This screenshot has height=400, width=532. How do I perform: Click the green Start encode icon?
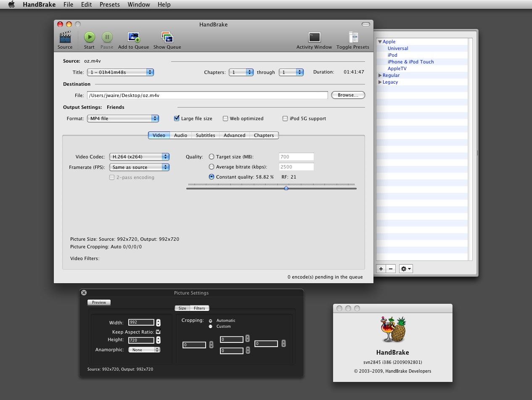pyautogui.click(x=89, y=37)
